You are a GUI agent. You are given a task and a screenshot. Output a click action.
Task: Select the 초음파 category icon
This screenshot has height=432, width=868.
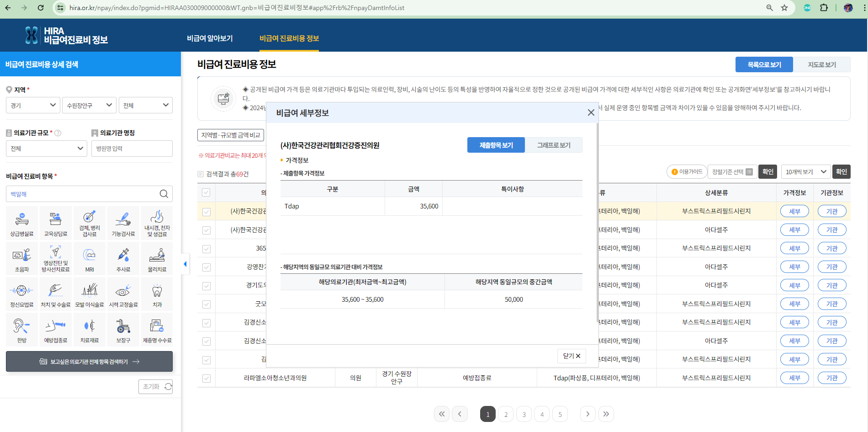[x=22, y=259]
